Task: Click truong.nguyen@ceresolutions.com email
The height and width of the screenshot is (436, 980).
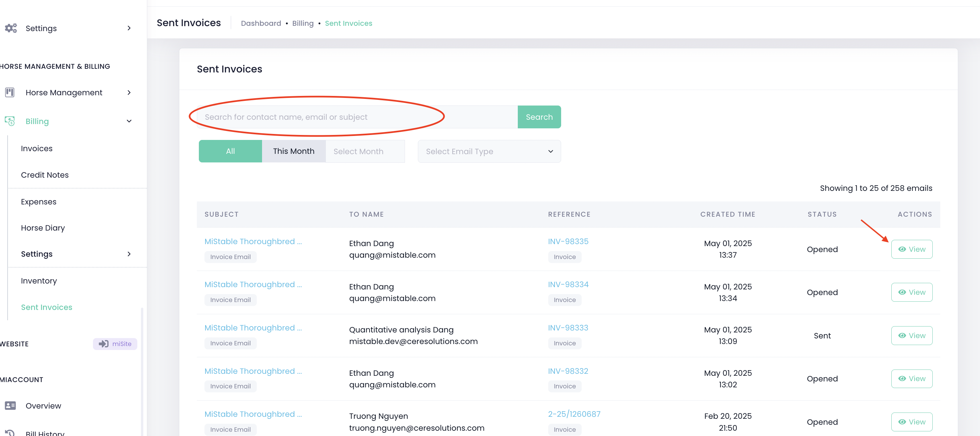Action: point(417,428)
